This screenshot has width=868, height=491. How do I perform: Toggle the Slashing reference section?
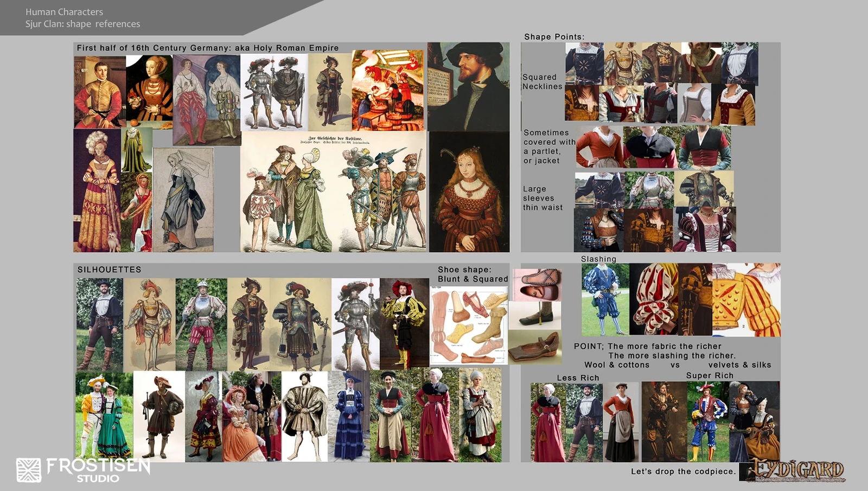[x=599, y=259]
